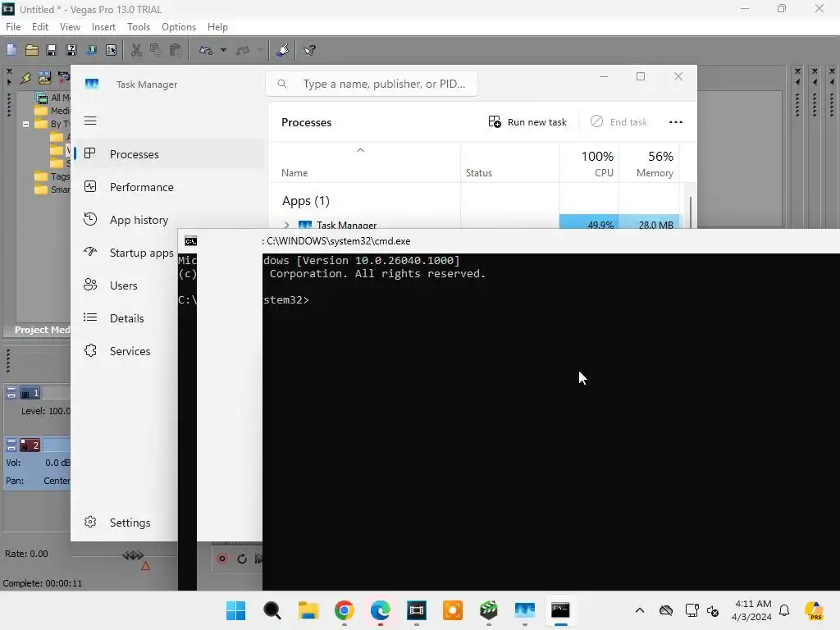The width and height of the screenshot is (840, 630).
Task: Open File Explorer from the taskbar
Action: (x=308, y=610)
